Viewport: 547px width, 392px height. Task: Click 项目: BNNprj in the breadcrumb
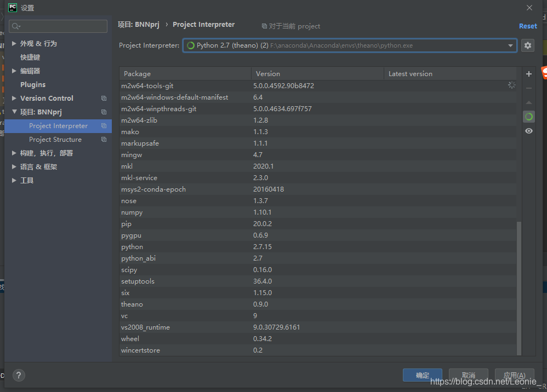click(139, 25)
